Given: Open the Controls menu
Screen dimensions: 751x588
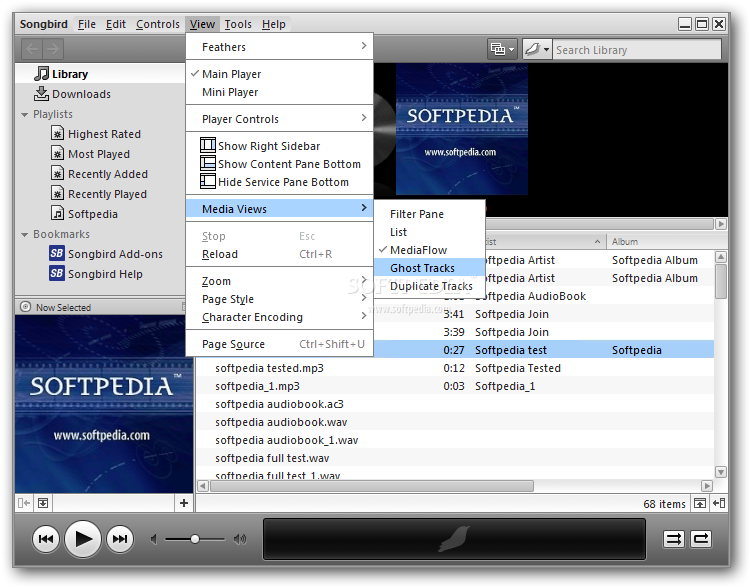Looking at the screenshot, I should pos(158,24).
